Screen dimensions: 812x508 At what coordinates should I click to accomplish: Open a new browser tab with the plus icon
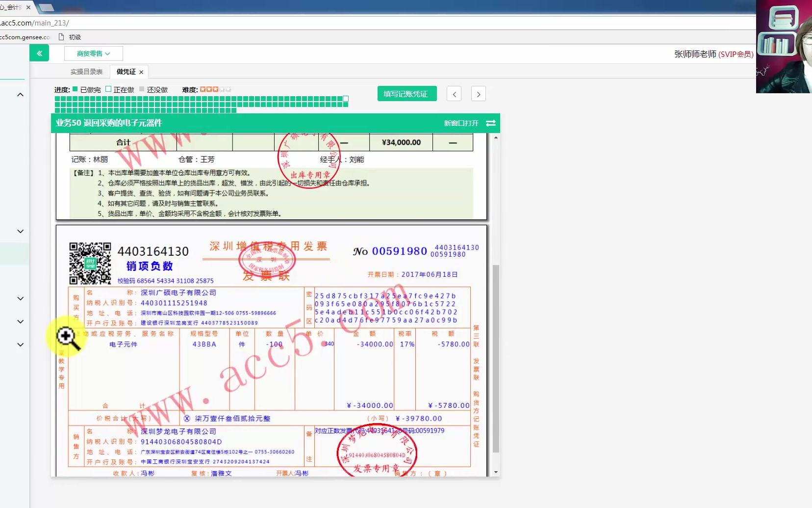(47, 7)
